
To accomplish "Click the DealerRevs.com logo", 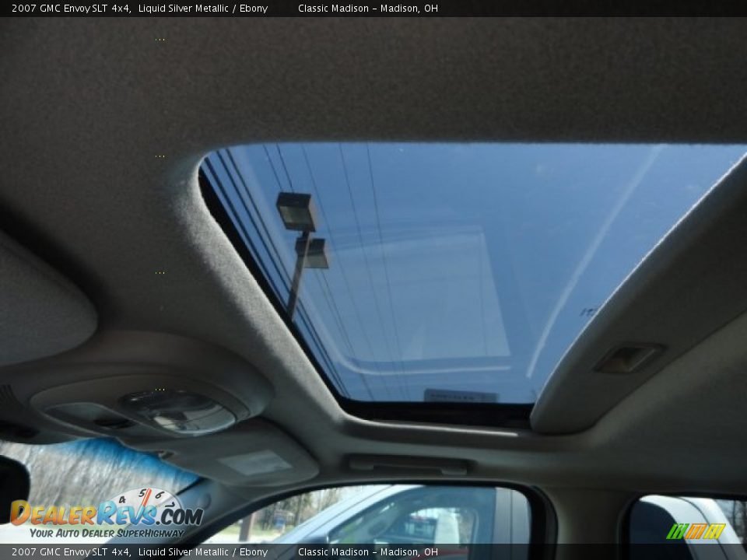I will (107, 513).
